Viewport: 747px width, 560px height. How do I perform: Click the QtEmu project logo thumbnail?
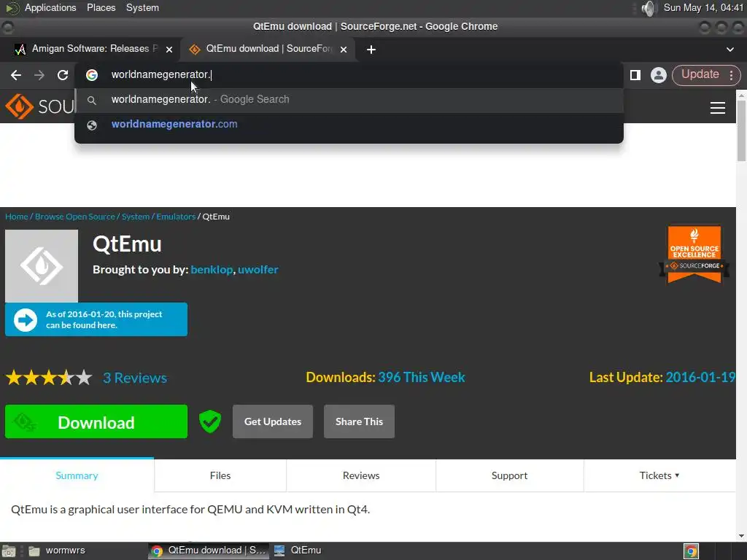pyautogui.click(x=42, y=265)
